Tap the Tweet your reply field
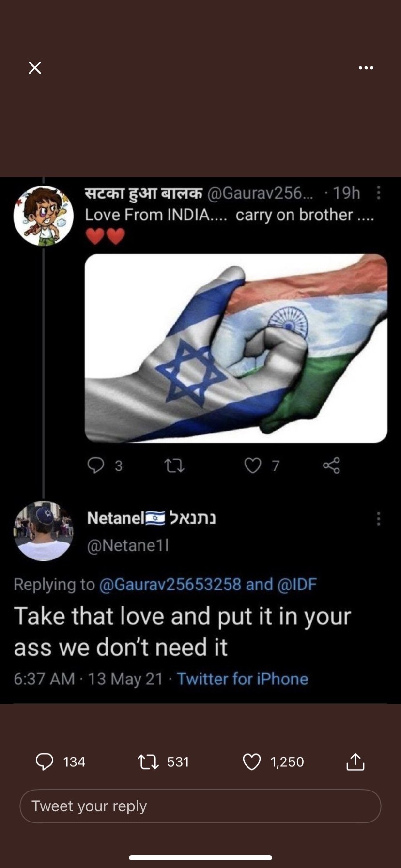The height and width of the screenshot is (868, 401). coord(200,806)
